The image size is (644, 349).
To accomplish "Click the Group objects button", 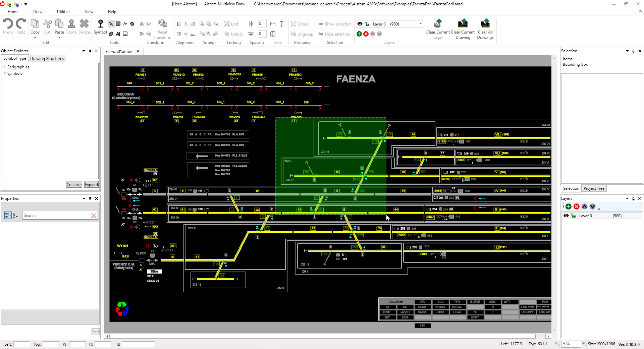I will point(300,24).
